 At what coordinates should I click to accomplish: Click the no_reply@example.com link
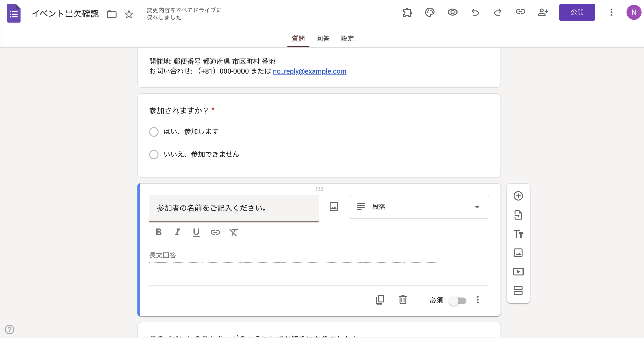point(309,71)
